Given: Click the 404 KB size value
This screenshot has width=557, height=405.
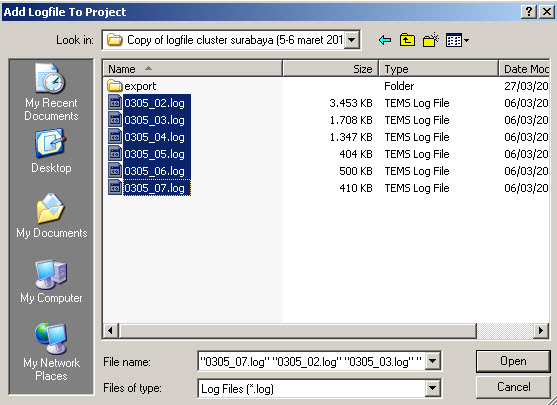Looking at the screenshot, I should [x=356, y=154].
